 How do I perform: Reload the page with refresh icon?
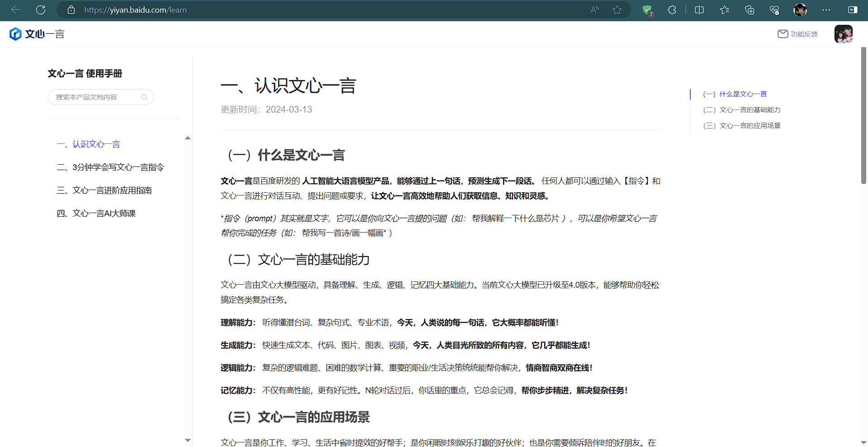tap(41, 10)
